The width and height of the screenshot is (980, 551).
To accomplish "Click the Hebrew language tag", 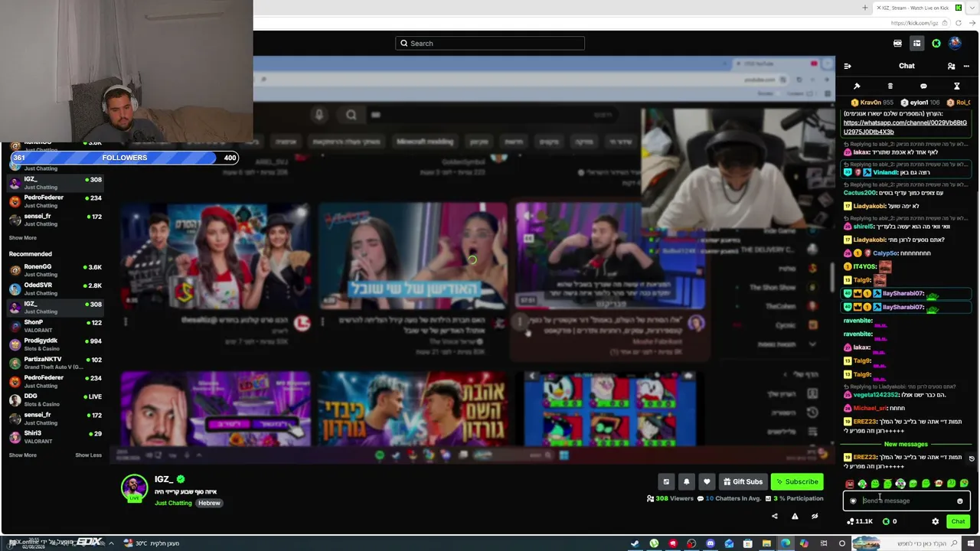I will (209, 504).
